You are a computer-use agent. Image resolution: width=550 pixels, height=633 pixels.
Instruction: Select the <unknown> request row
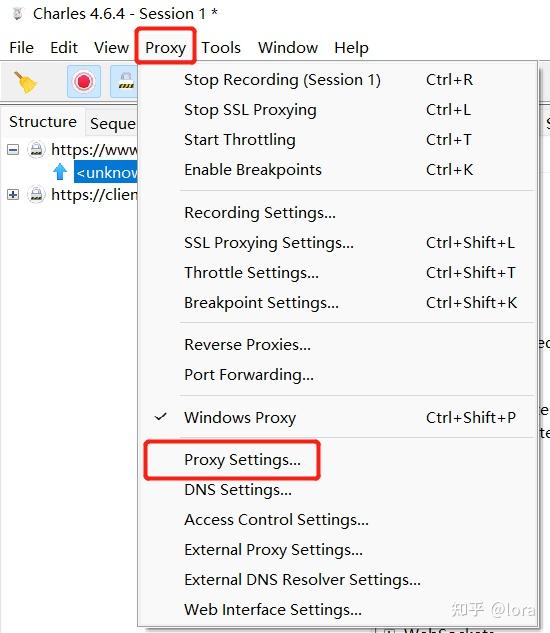pos(107,172)
